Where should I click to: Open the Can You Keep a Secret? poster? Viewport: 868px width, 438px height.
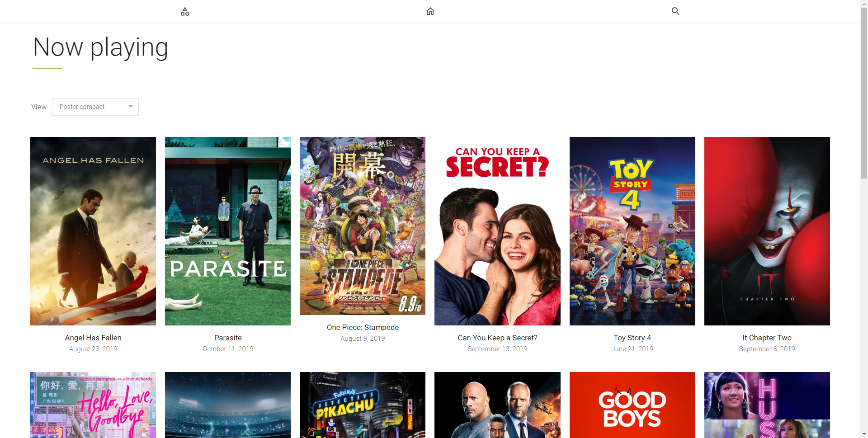[x=497, y=231]
